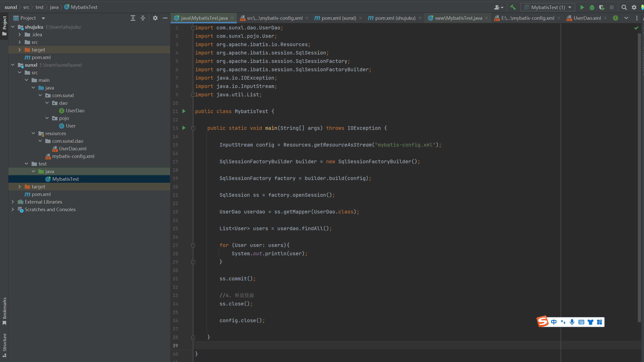The width and height of the screenshot is (644, 362).
Task: Expand the External Libraries tree node
Action: 13,202
